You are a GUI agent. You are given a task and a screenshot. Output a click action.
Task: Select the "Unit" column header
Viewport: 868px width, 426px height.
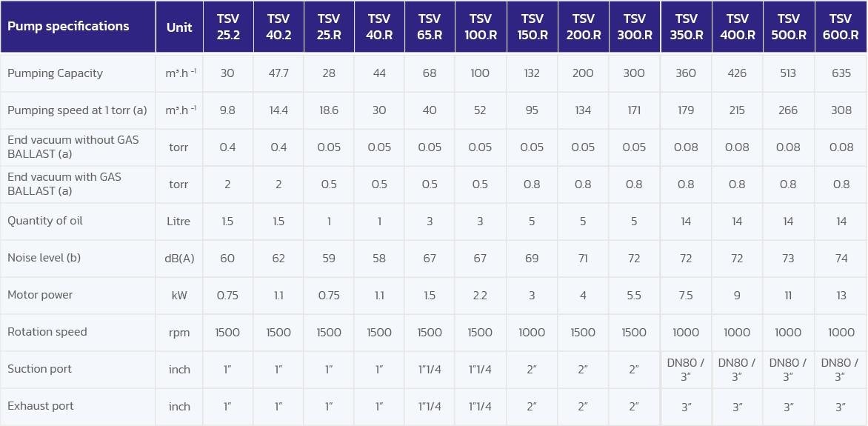point(179,27)
